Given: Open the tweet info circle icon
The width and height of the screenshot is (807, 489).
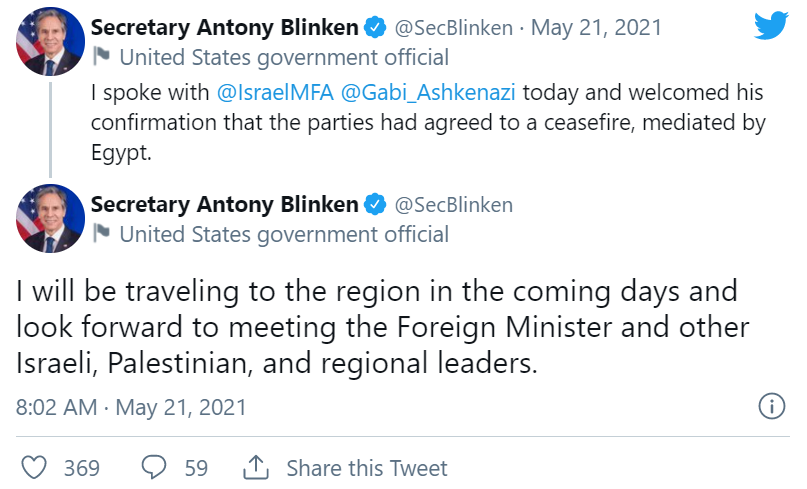Looking at the screenshot, I should [x=771, y=407].
